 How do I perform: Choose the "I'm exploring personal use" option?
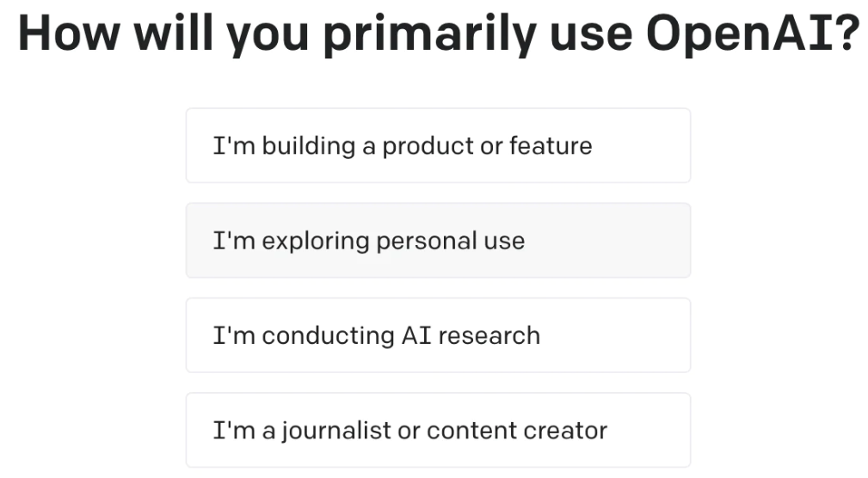point(437,241)
